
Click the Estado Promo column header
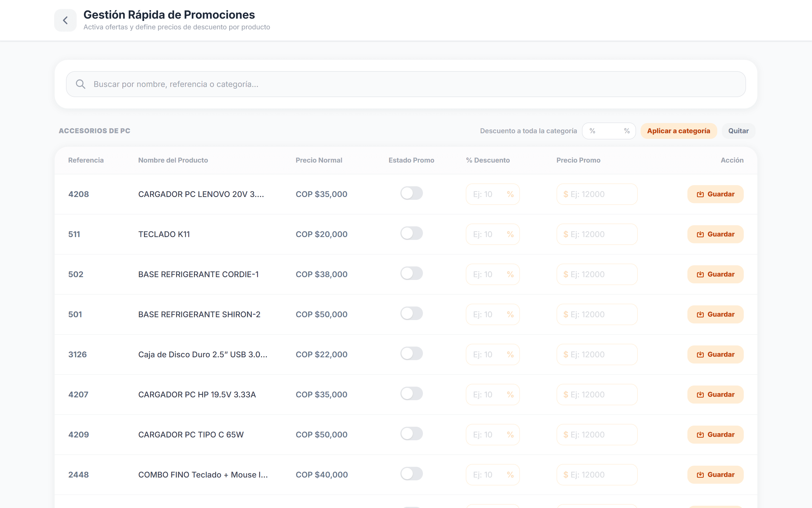coord(411,160)
